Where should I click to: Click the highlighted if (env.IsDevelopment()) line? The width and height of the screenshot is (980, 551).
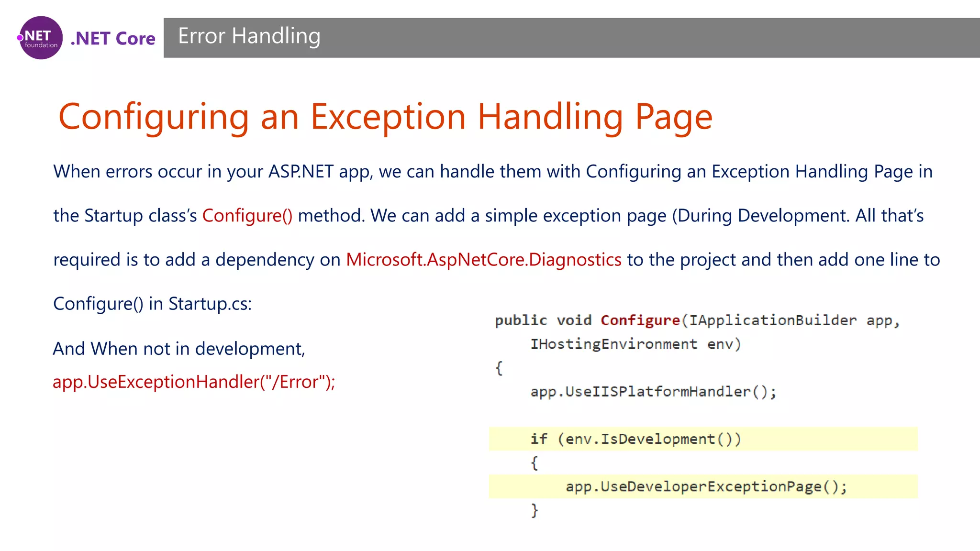point(635,439)
